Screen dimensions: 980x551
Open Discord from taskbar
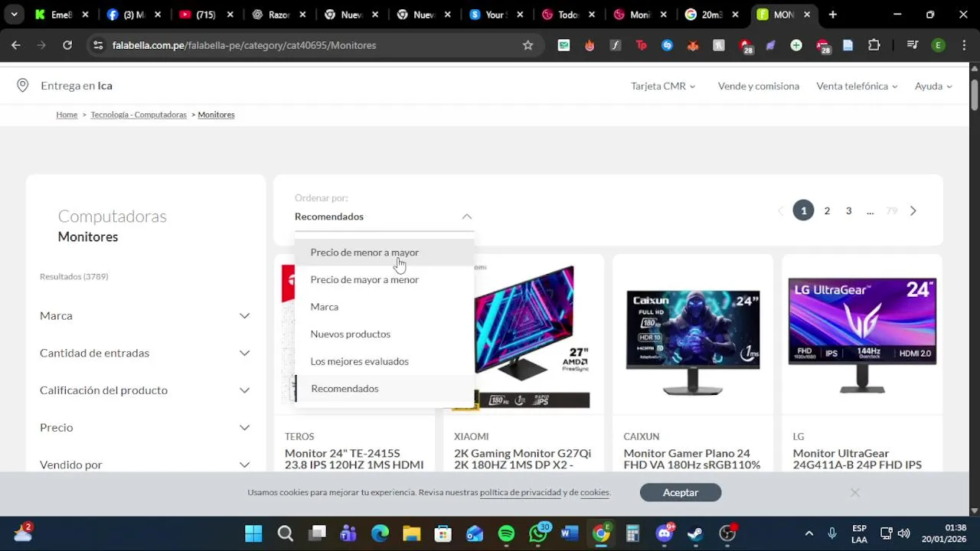click(665, 533)
